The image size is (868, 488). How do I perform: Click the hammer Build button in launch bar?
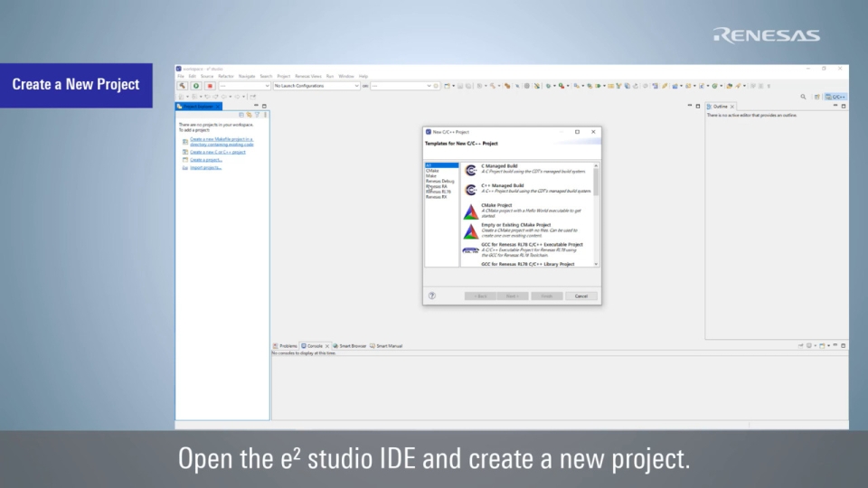[182, 86]
